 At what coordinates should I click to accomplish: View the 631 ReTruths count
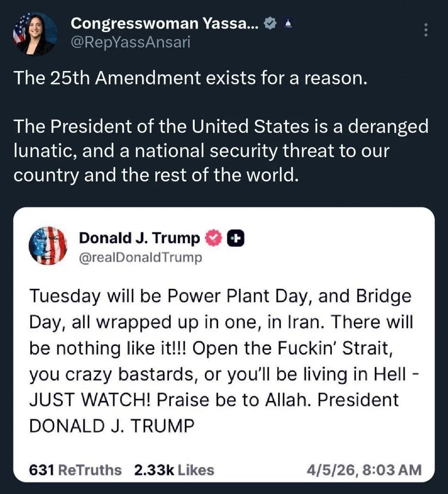[x=75, y=470]
